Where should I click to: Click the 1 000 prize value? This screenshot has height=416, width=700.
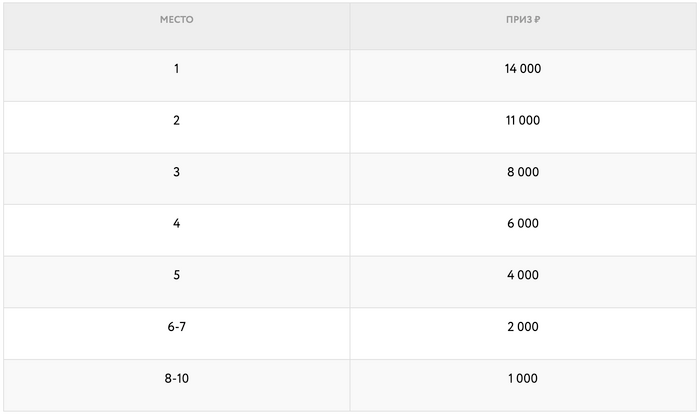coord(523,379)
